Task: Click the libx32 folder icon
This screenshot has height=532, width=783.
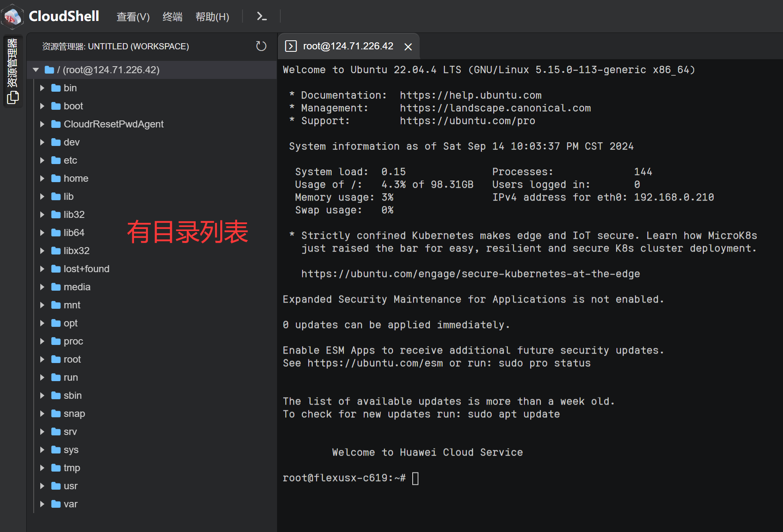Action: coord(56,251)
